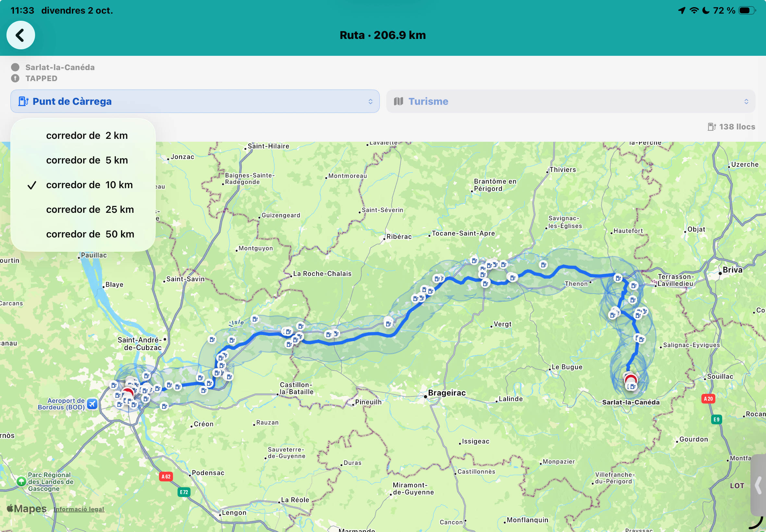This screenshot has height=532, width=766.
Task: Tap the A62 highway shield
Action: (x=166, y=477)
